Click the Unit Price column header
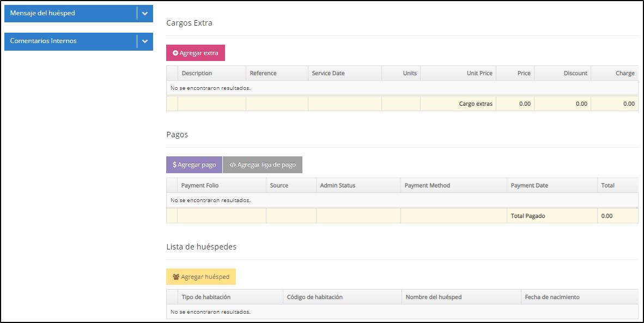The width and height of the screenshot is (644, 323). tap(479, 73)
